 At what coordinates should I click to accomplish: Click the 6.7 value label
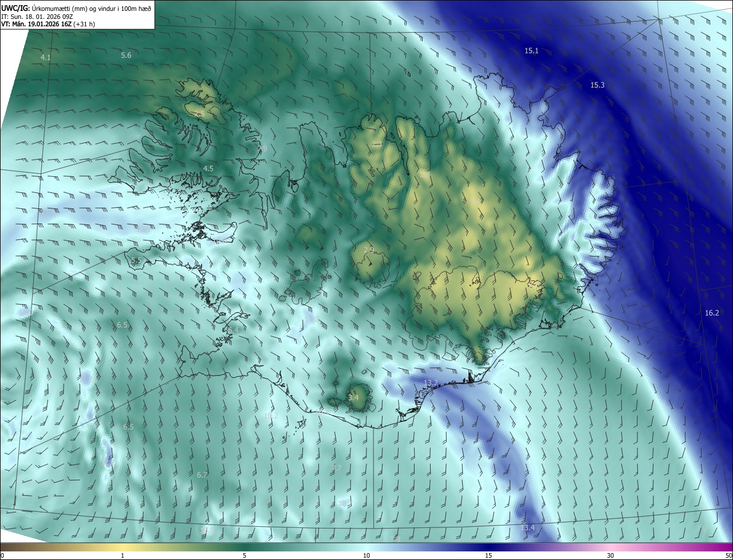tap(202, 475)
